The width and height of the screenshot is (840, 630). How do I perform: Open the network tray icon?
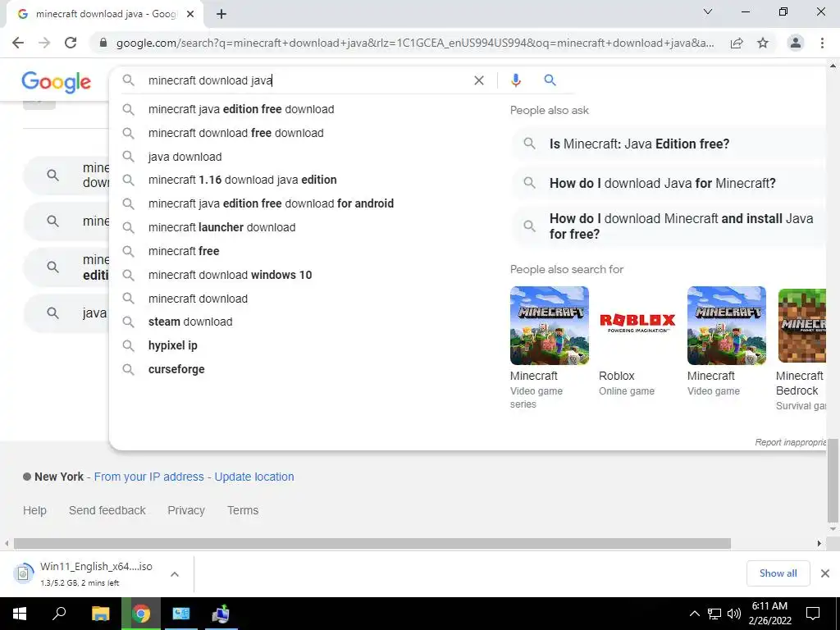[714, 614]
